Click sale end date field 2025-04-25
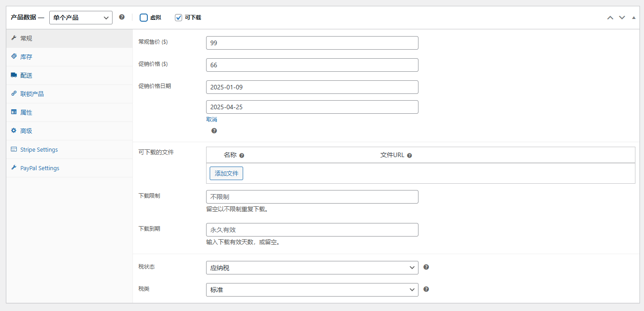Screen dimensions: 644x311 [x=312, y=107]
